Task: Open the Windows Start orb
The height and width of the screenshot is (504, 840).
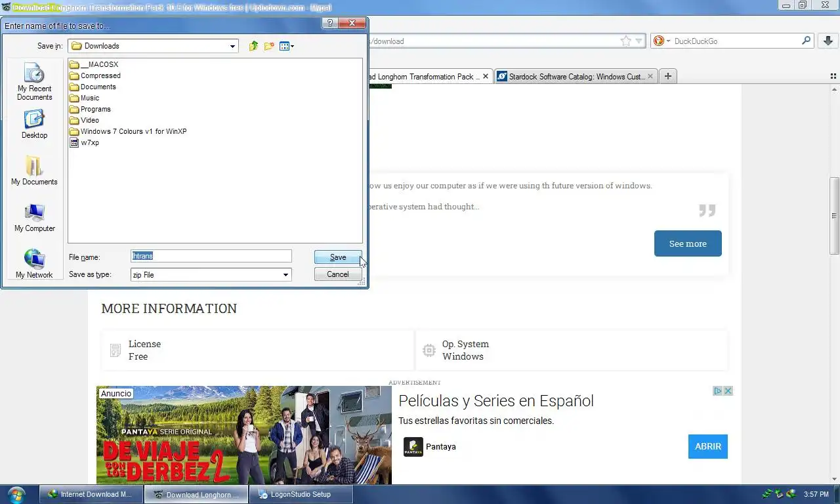Action: click(16, 494)
